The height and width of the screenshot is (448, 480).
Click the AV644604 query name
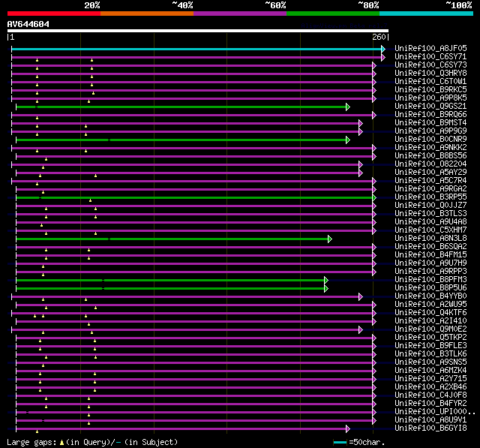click(x=28, y=24)
